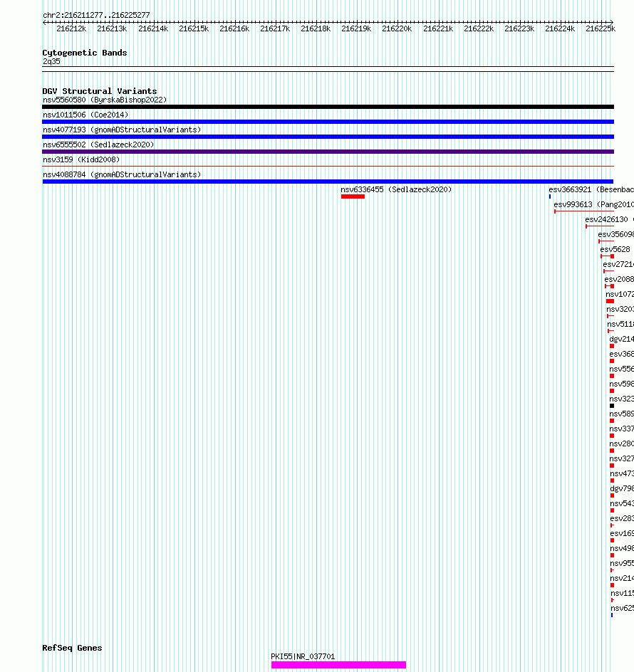Open the nsv115 variant label
The width and height of the screenshot is (634, 672).
click(x=623, y=594)
